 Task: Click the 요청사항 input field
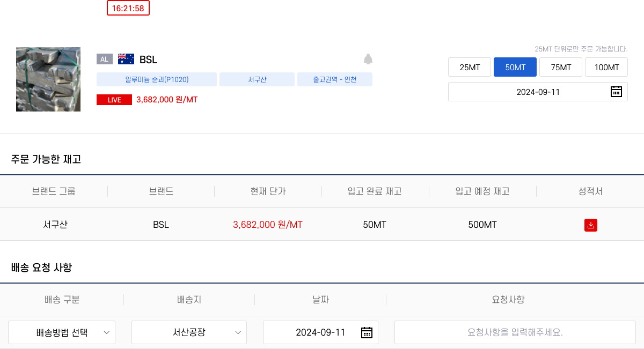[515, 332]
